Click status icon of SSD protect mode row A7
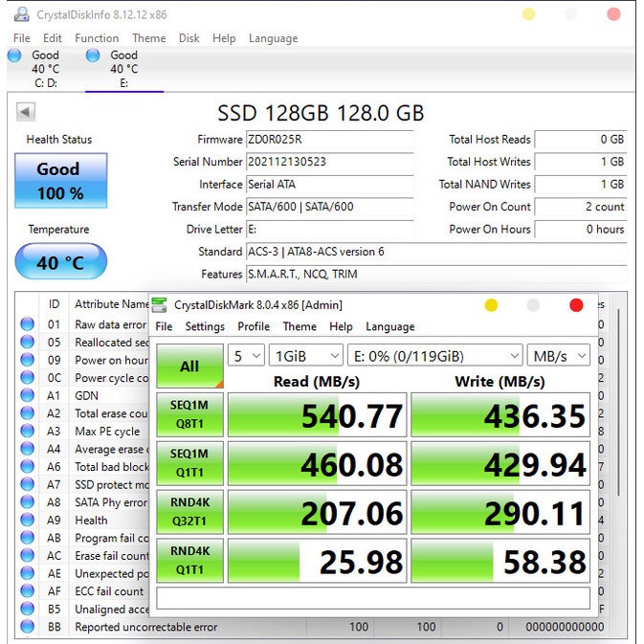The width and height of the screenshot is (644, 644). 28,484
